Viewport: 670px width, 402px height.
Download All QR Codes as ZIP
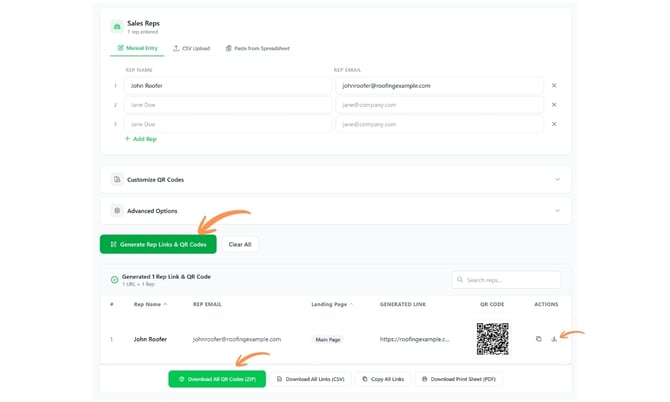click(x=216, y=380)
